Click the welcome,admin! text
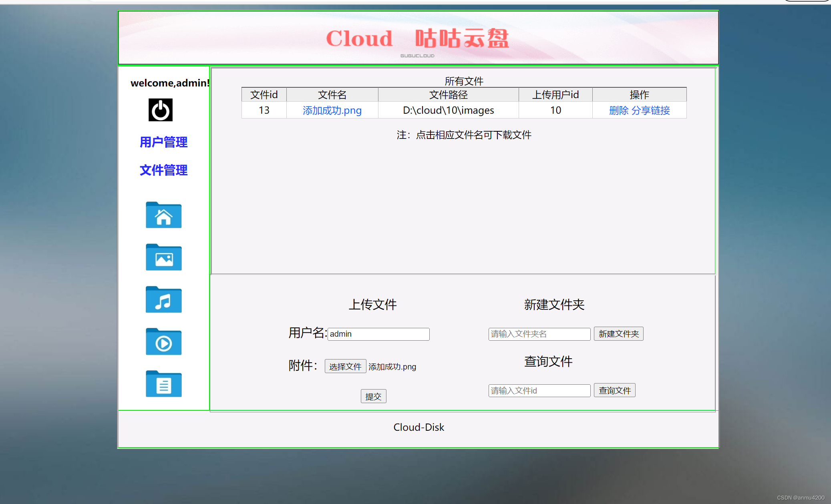This screenshot has width=831, height=504. (x=170, y=83)
